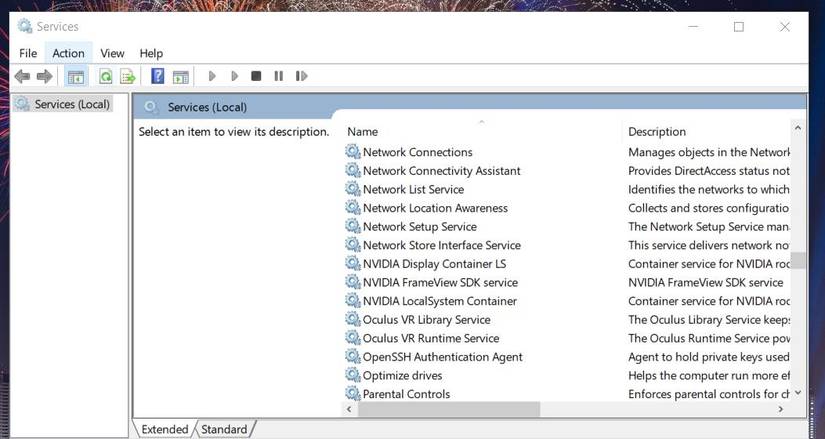Open the View menu

click(x=112, y=53)
